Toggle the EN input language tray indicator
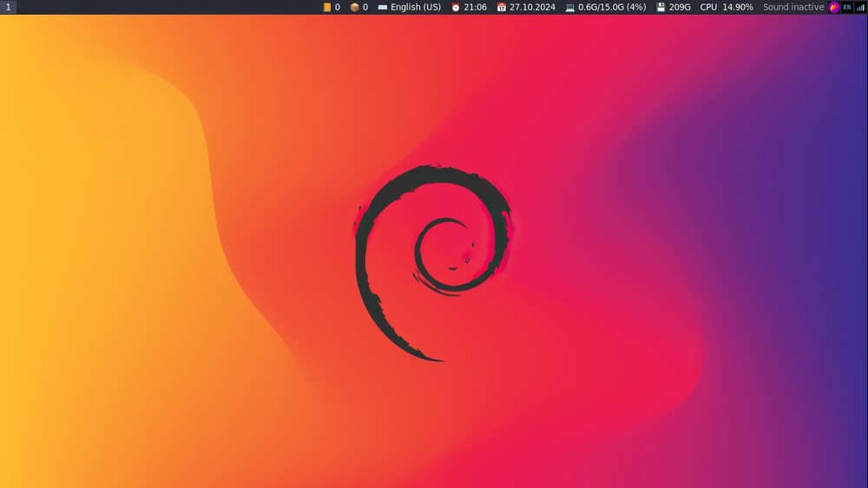The width and height of the screenshot is (868, 488). click(x=847, y=7)
